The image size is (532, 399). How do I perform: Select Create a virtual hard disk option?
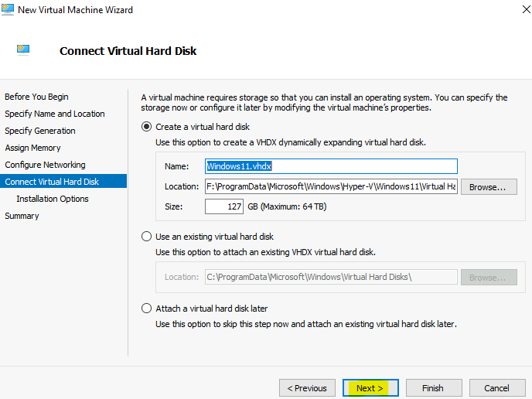click(146, 127)
